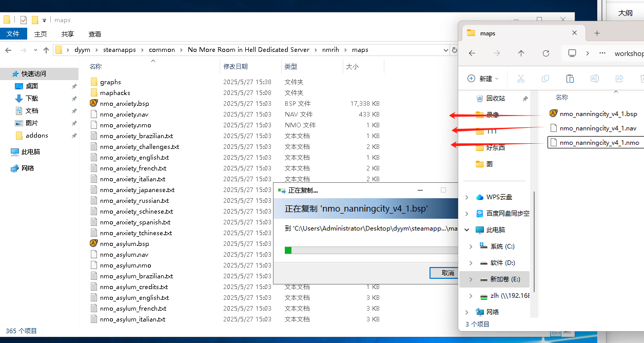Viewport: 644px width, 343px height.
Task: Go up one folder in ribbon Explorer window
Action: pyautogui.click(x=46, y=50)
